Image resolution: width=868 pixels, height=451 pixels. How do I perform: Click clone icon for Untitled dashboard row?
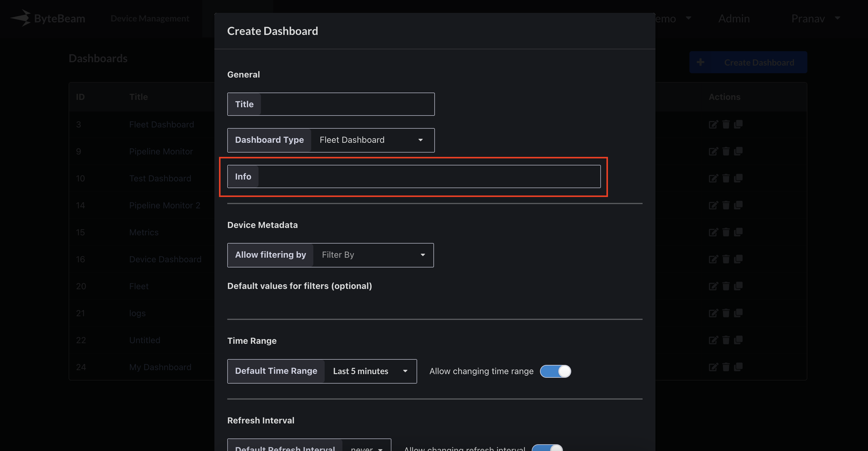[x=738, y=340]
